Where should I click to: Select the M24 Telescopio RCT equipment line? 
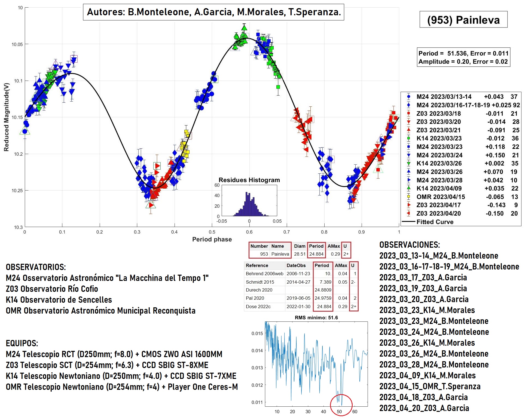pos(114,354)
